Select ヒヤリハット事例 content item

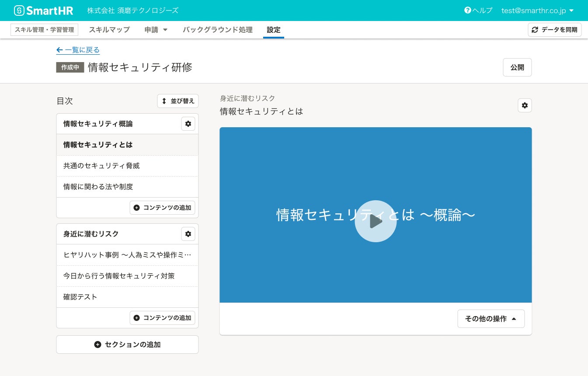point(127,255)
